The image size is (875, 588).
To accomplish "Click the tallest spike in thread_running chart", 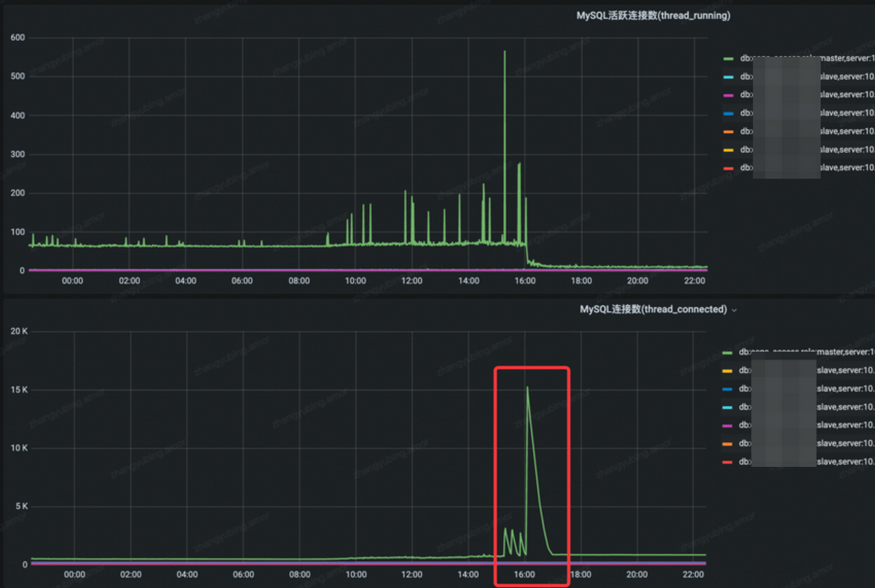I will tap(504, 52).
